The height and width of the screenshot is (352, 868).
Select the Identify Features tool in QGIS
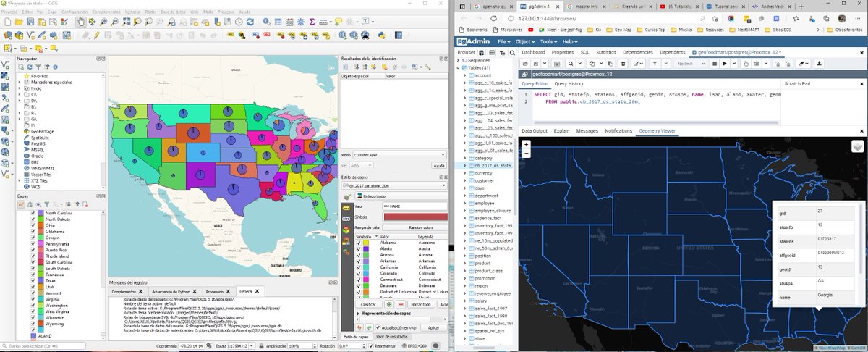pyautogui.click(x=266, y=21)
